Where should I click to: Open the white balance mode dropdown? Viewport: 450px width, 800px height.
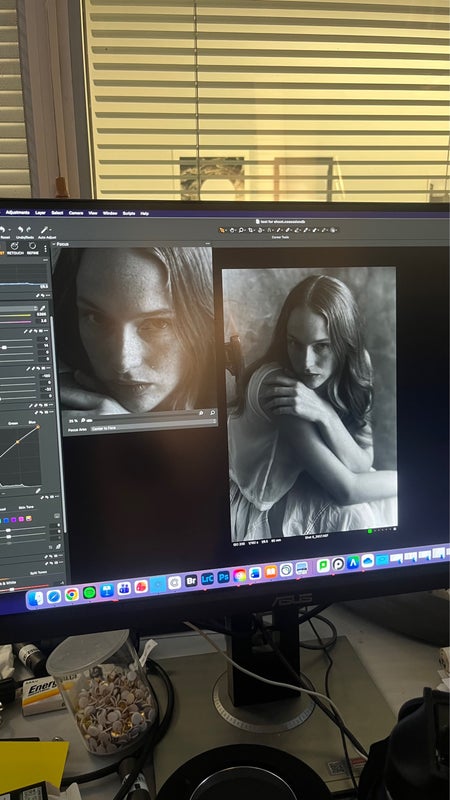click(x=17, y=309)
